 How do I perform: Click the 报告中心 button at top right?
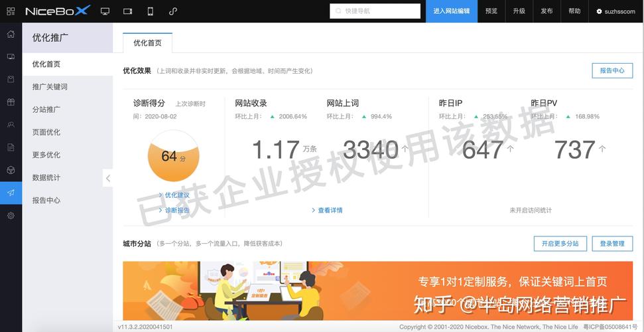pyautogui.click(x=612, y=70)
